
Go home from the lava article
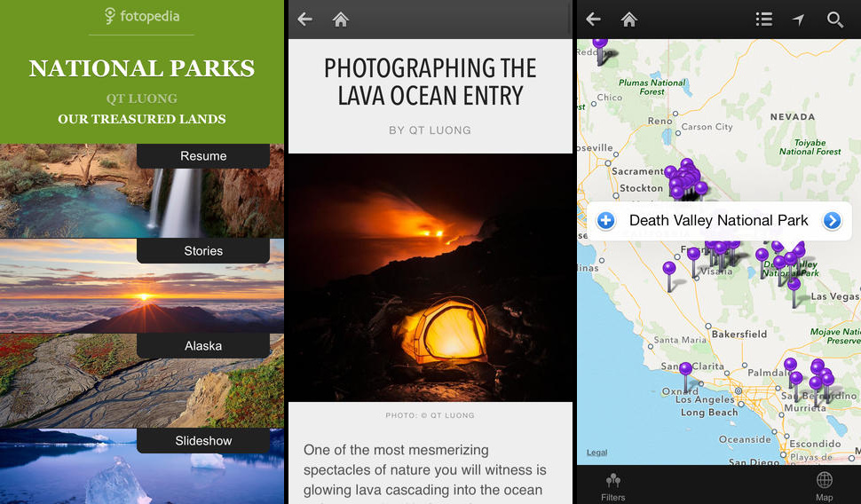(x=341, y=20)
